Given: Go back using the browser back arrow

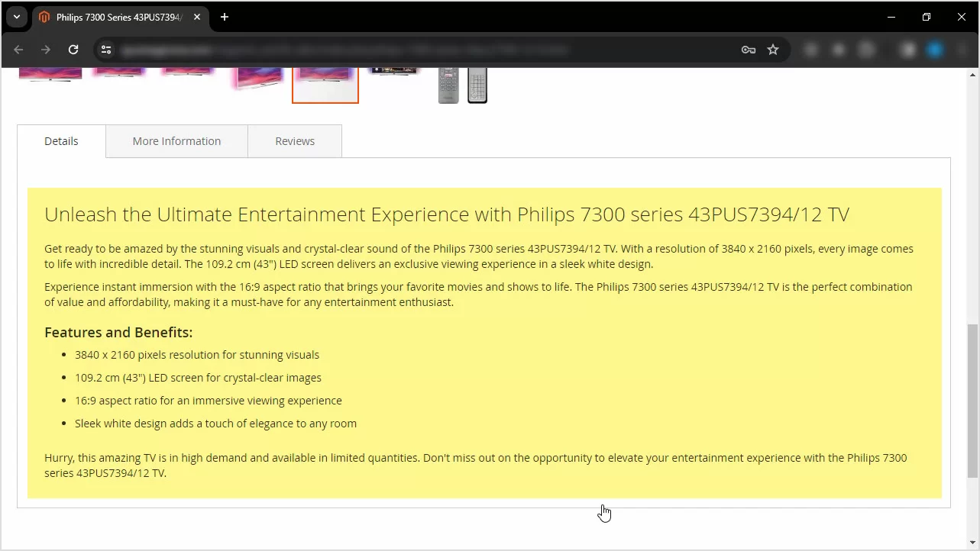Looking at the screenshot, I should [19, 50].
